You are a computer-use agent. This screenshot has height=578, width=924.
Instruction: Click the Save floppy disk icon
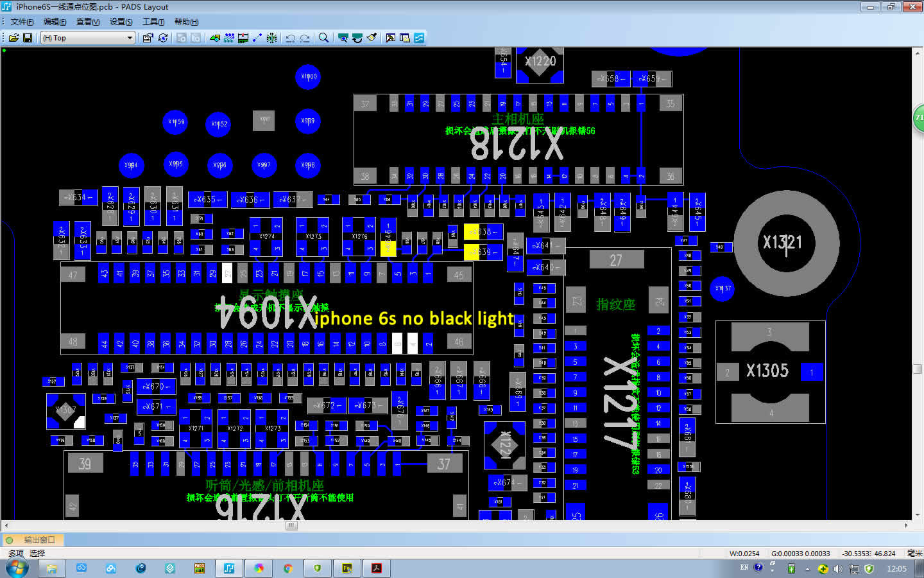[28, 38]
